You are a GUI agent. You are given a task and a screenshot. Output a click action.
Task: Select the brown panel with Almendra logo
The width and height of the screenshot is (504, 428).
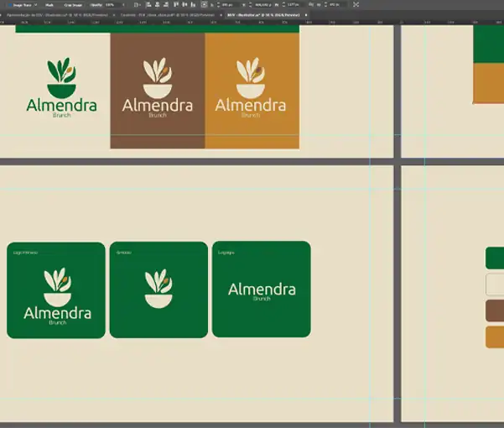tap(158, 91)
